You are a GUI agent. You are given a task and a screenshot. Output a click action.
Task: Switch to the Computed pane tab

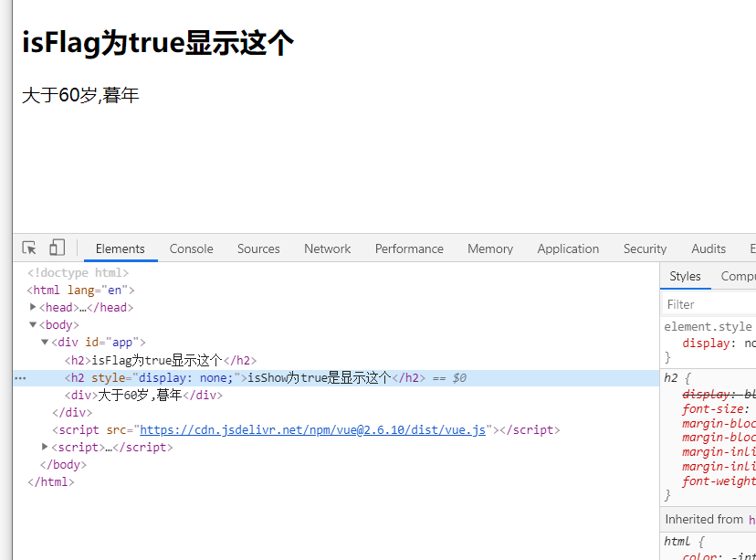(738, 277)
